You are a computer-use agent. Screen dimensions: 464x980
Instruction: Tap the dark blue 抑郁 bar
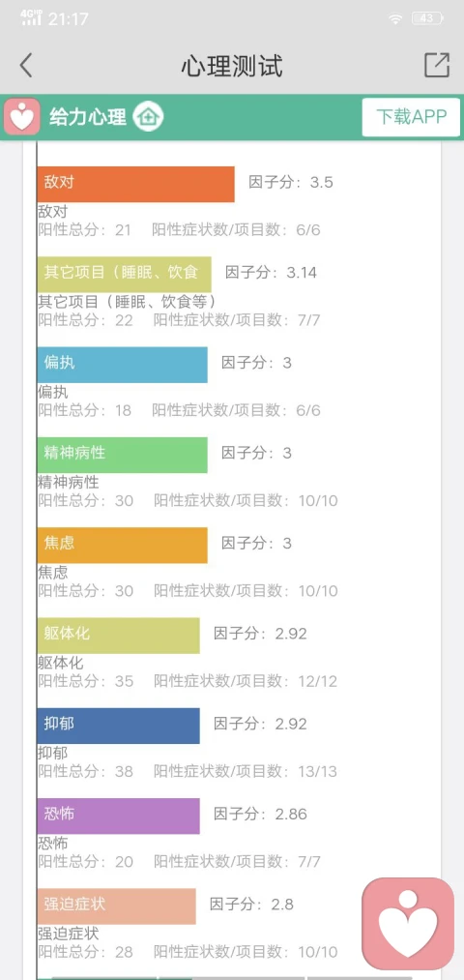click(x=118, y=725)
